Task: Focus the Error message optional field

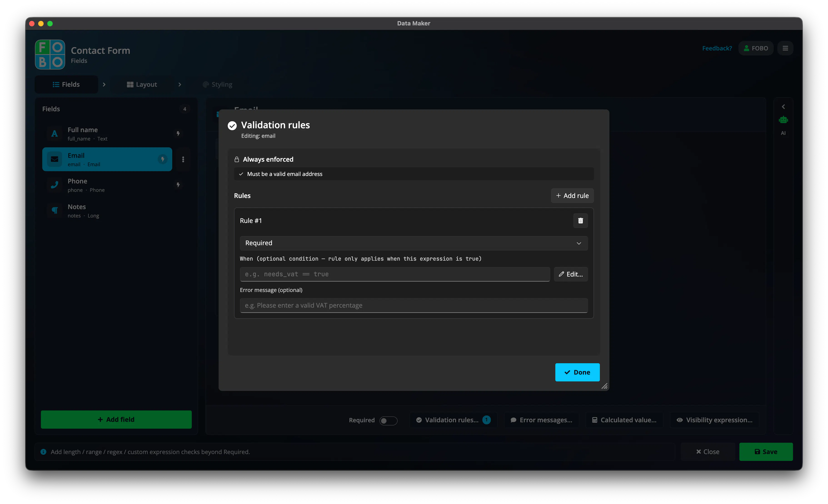Action: (x=414, y=305)
